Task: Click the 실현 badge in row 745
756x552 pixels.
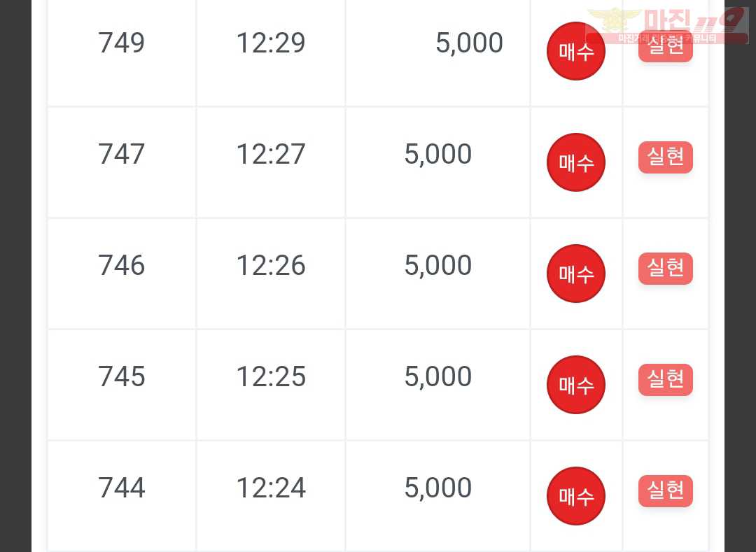Action: 666,380
